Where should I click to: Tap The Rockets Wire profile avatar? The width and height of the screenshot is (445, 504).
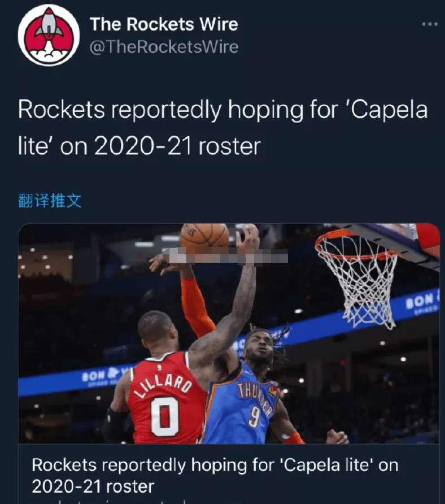coord(49,35)
